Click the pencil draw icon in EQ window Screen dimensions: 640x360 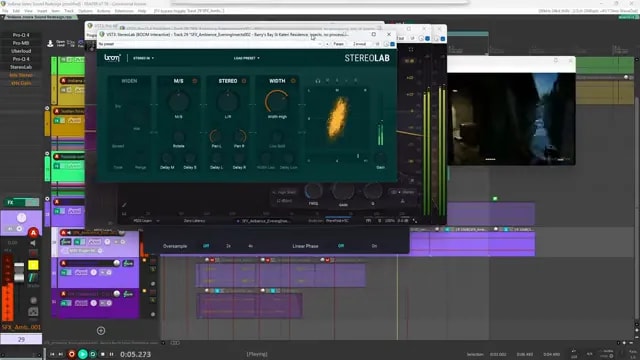pyautogui.click(x=124, y=205)
